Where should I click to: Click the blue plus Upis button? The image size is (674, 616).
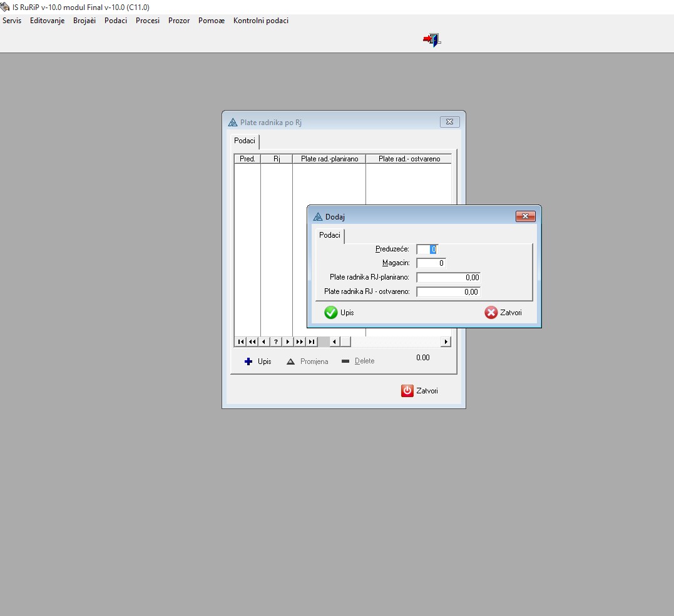pos(258,361)
